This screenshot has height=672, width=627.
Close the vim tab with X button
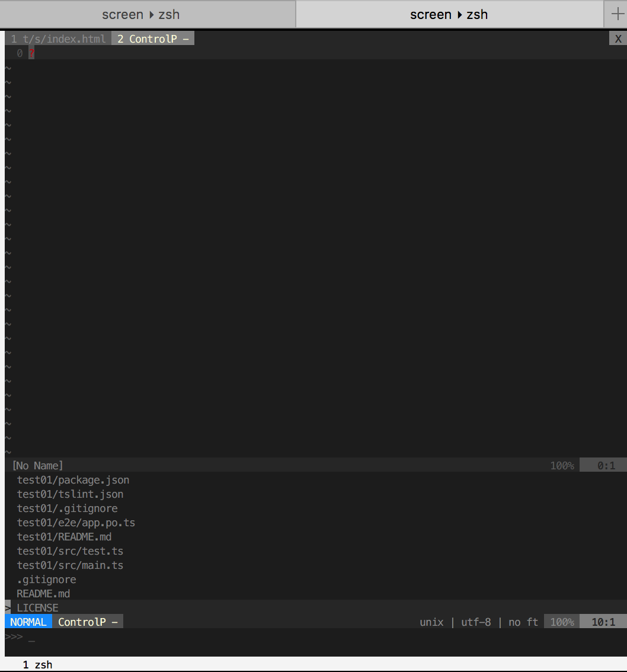[x=618, y=39]
